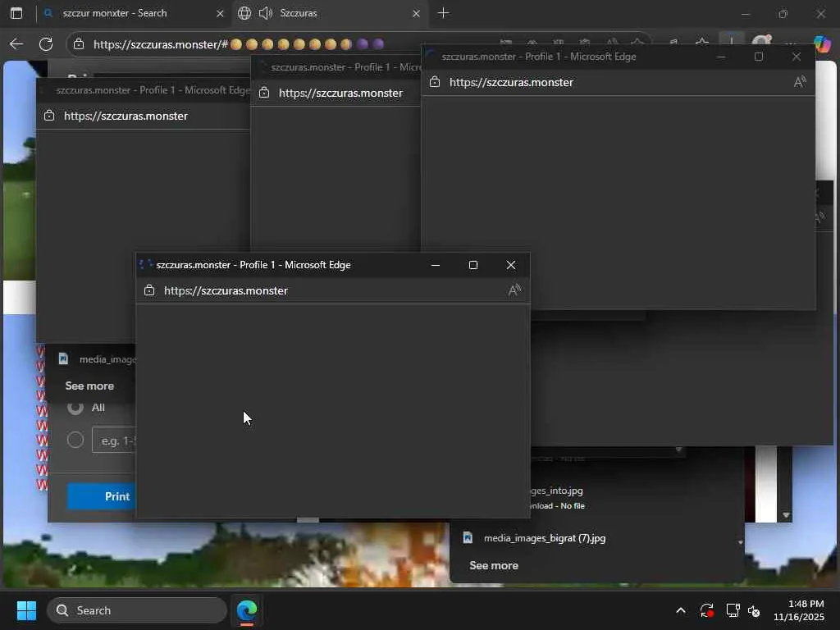Mute the Szczuras tab audio icon
This screenshot has height=630, width=840.
point(266,13)
